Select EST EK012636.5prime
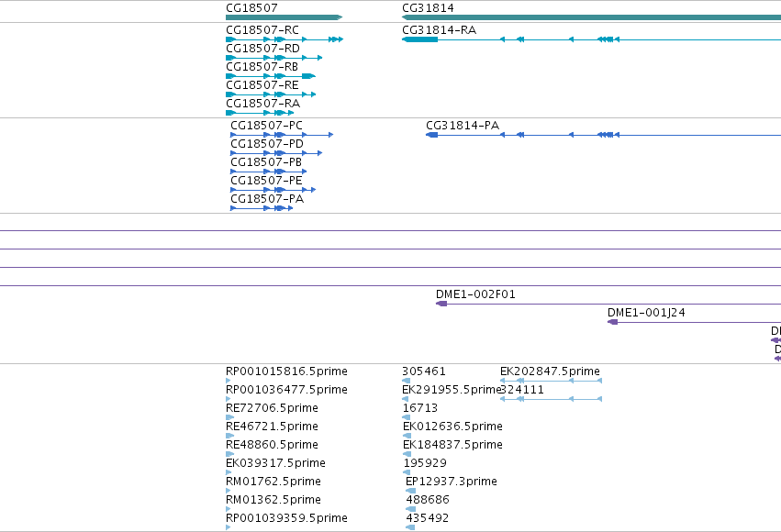 click(452, 427)
